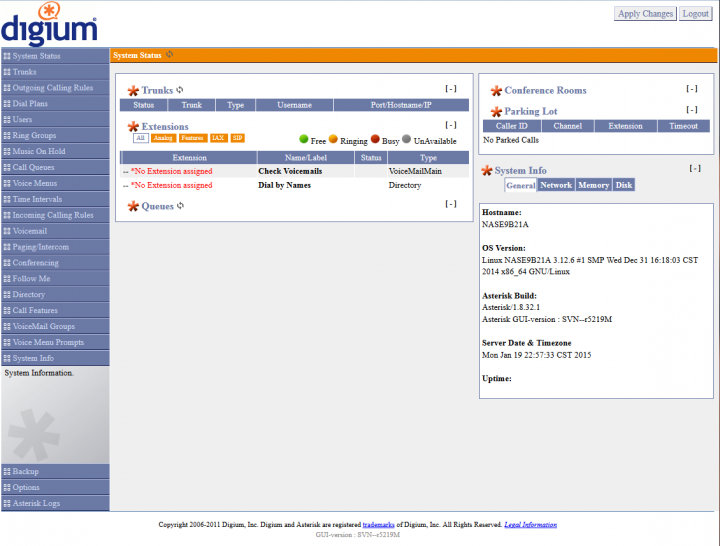Open the Legal Information link
720x546 pixels.
coord(530,524)
